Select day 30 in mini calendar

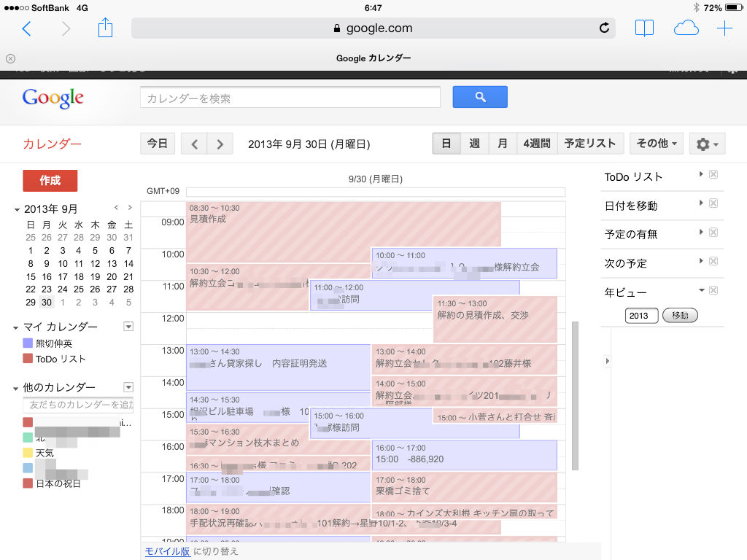[47, 303]
